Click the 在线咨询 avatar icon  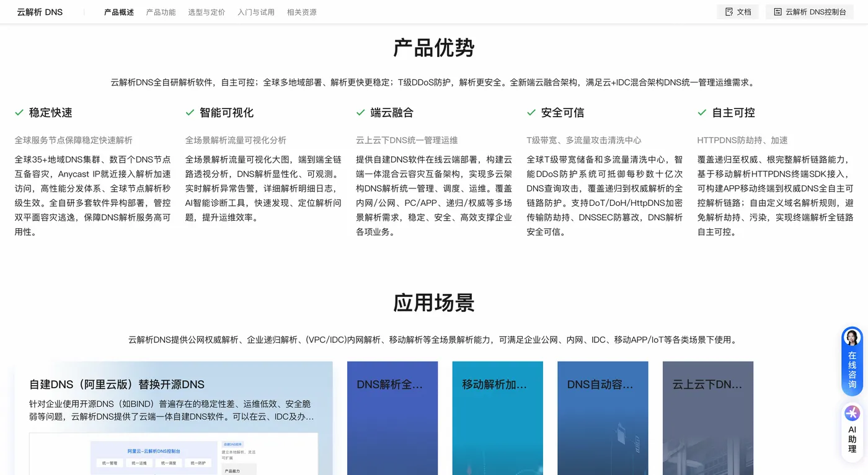(852, 337)
